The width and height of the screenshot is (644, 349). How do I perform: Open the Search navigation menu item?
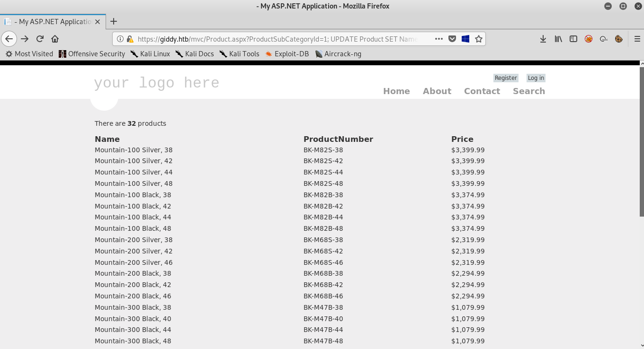528,91
